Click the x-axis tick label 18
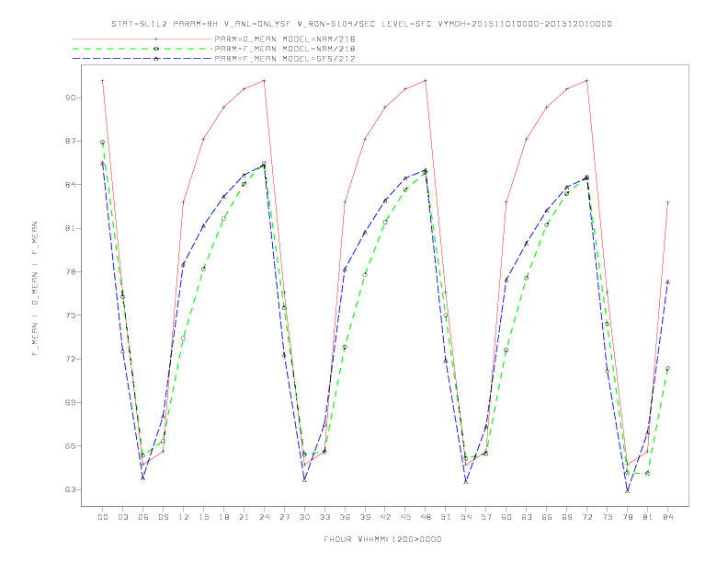Viewport: 728px width, 563px height. click(x=223, y=517)
